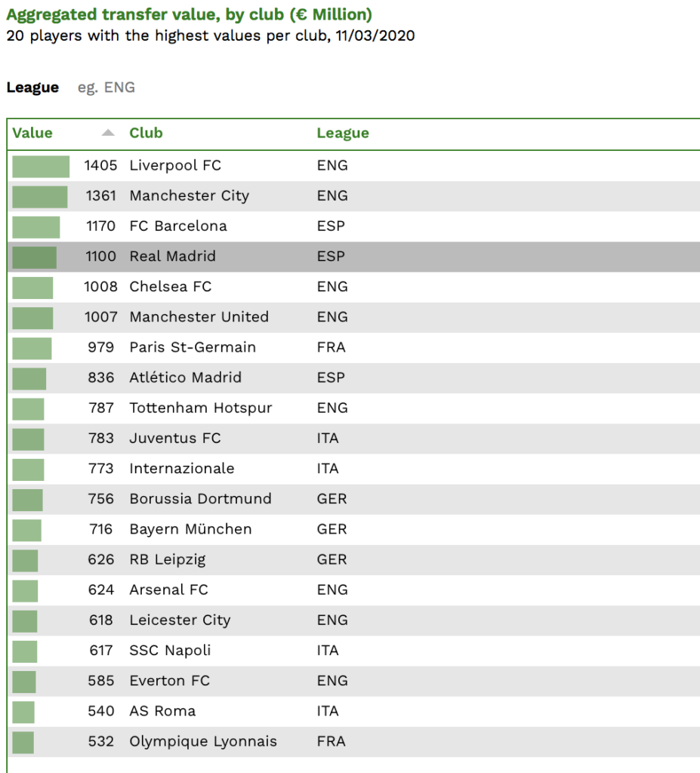Click the FC Barcelona club name
Viewport: 700px width, 773px height.
(178, 226)
